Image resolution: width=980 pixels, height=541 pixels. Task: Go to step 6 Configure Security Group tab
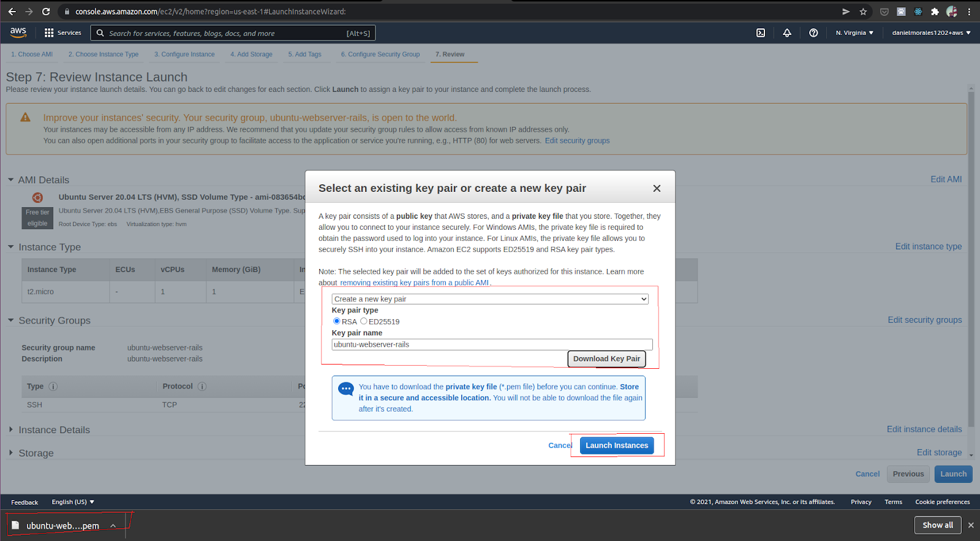(380, 55)
